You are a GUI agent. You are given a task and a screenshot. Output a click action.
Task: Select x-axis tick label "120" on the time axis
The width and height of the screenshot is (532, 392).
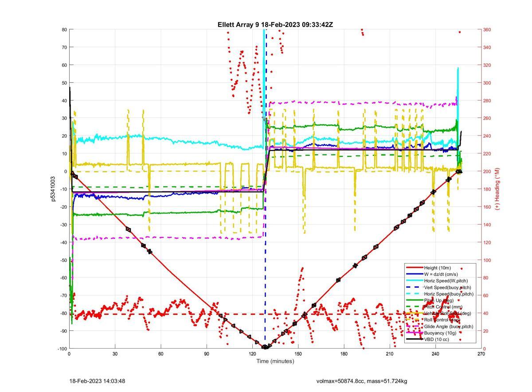pyautogui.click(x=252, y=353)
